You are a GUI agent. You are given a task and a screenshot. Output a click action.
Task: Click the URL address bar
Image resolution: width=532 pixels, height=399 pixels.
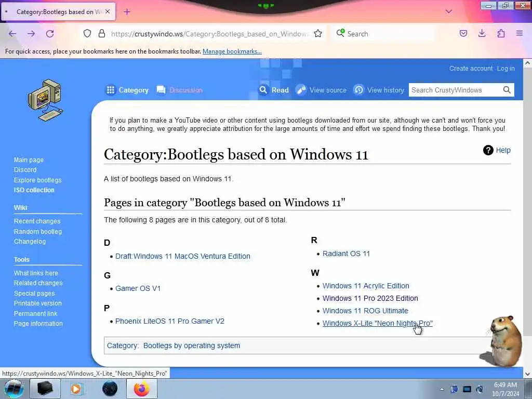tap(210, 34)
